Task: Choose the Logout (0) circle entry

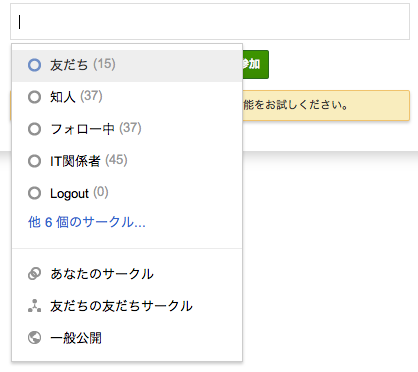Action: click(x=127, y=193)
